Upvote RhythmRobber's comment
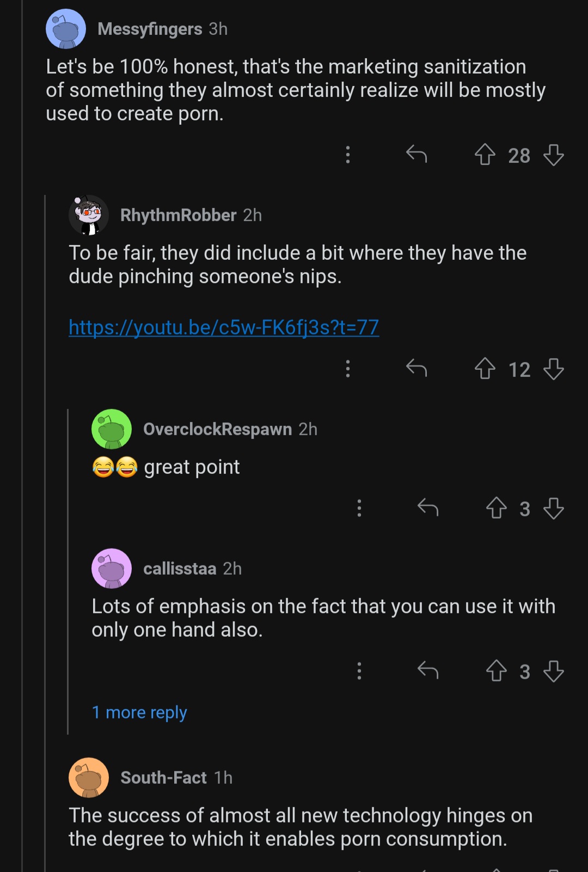The image size is (588, 872). click(x=485, y=369)
